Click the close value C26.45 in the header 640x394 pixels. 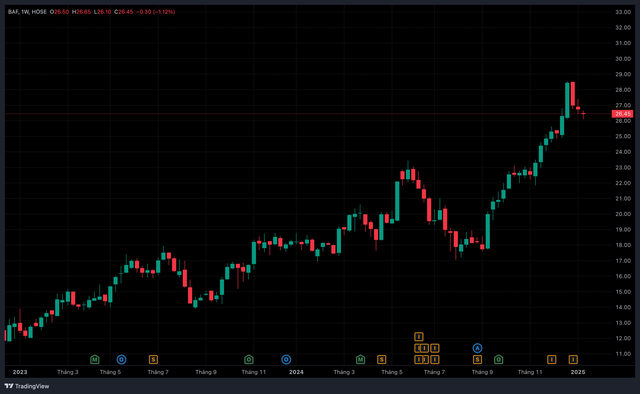(x=124, y=12)
